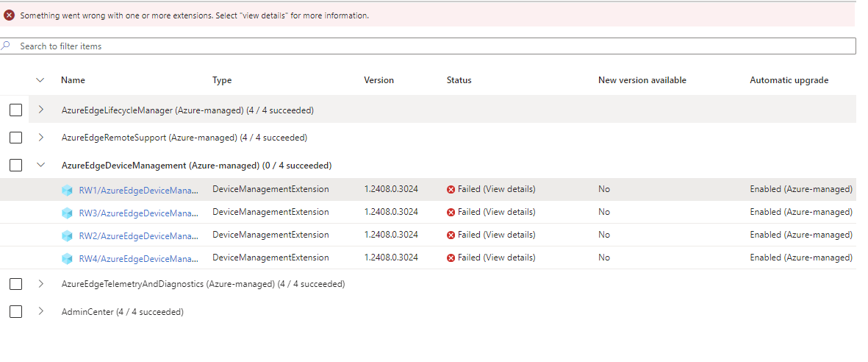This screenshot has height=362, width=868.
Task: Click the cube icon beside RW1/AzureEdgeDeviceMana
Action: point(67,190)
